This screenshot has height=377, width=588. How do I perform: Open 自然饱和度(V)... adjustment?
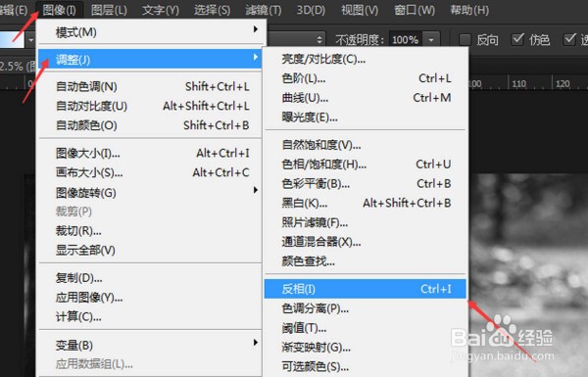coord(365,145)
